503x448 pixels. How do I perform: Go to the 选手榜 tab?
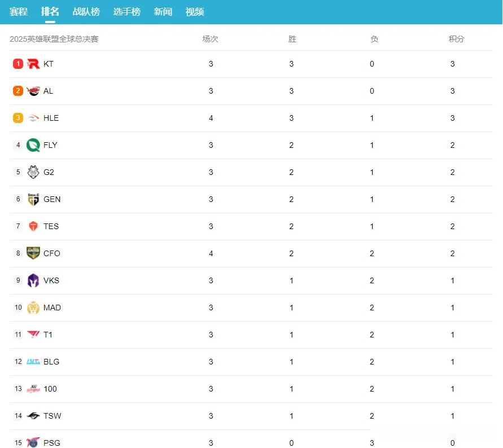[x=126, y=12]
